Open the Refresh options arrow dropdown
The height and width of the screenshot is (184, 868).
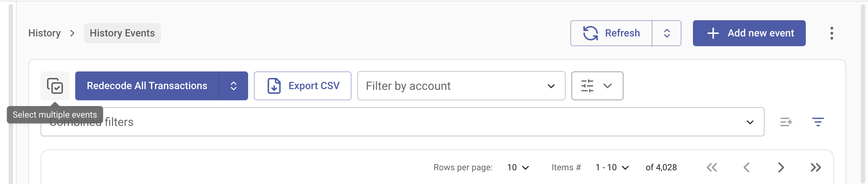[667, 33]
